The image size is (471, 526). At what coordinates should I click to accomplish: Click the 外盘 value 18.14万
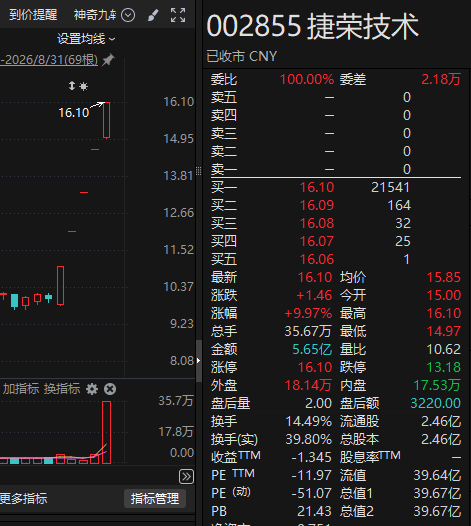[308, 385]
